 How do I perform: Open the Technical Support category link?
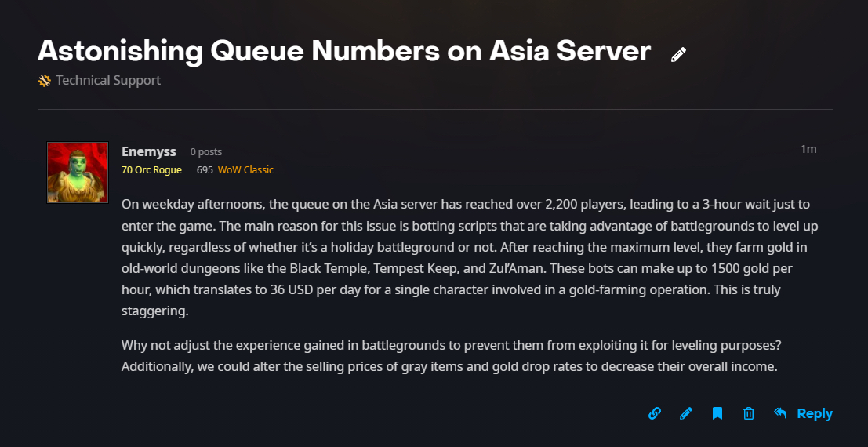[108, 80]
